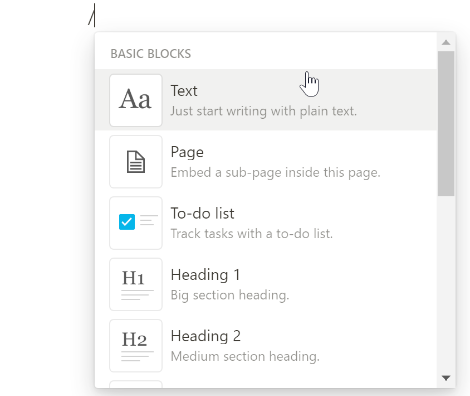Click 'Medium section heading.' description
This screenshot has height=396, width=470.
(x=245, y=356)
